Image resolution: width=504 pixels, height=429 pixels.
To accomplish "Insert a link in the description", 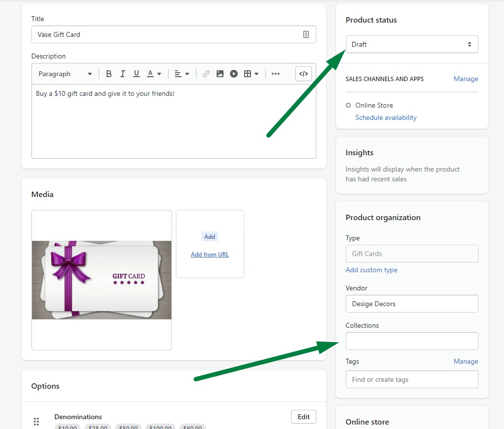I will point(206,73).
